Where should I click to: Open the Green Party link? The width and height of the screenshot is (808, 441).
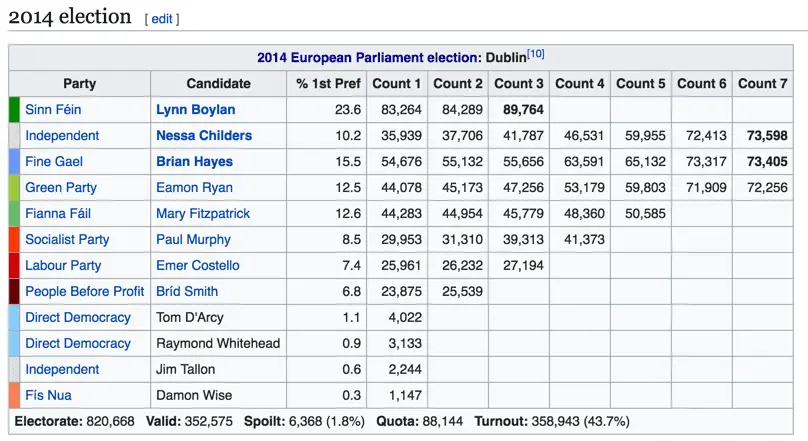point(61,187)
